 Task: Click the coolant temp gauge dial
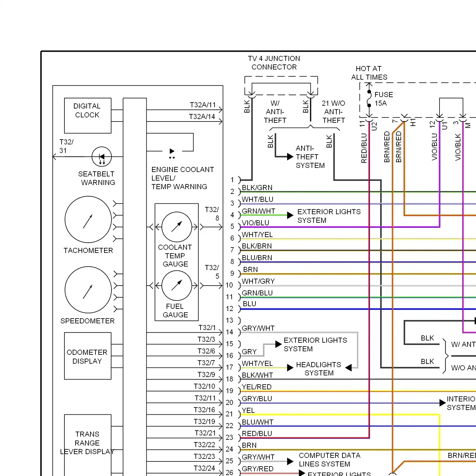[177, 227]
